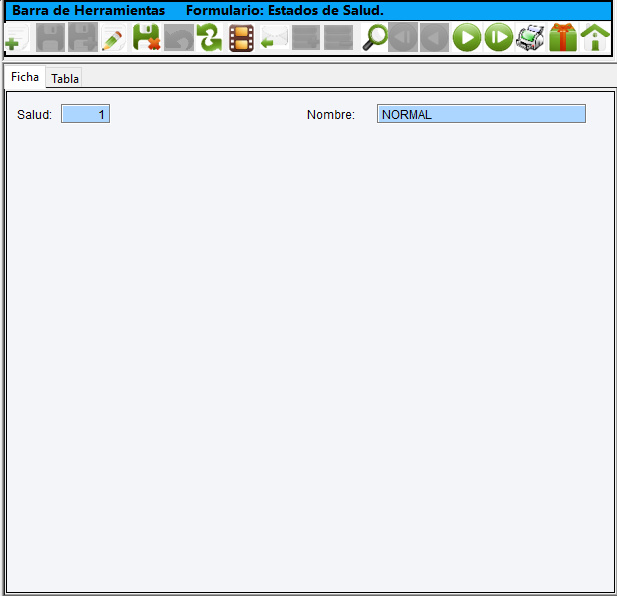Image resolution: width=617 pixels, height=596 pixels.
Task: Return home with the green house icon
Action: (595, 38)
